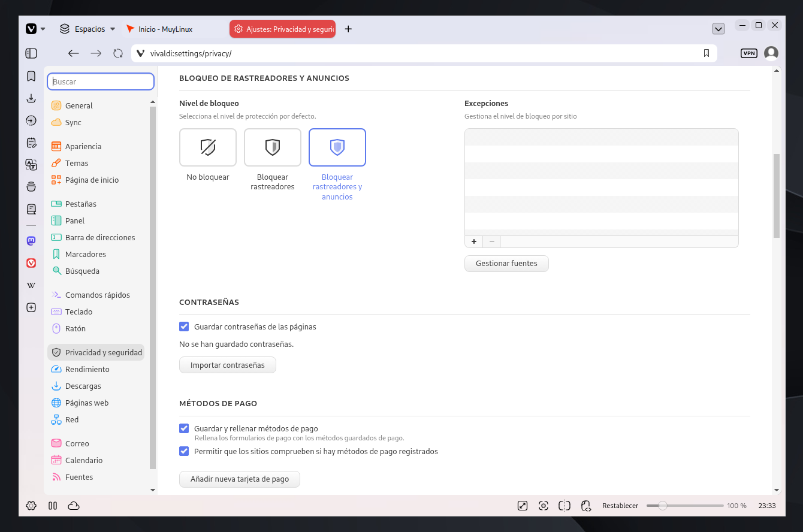Open a new tab with plus
The image size is (803, 532).
(x=348, y=29)
